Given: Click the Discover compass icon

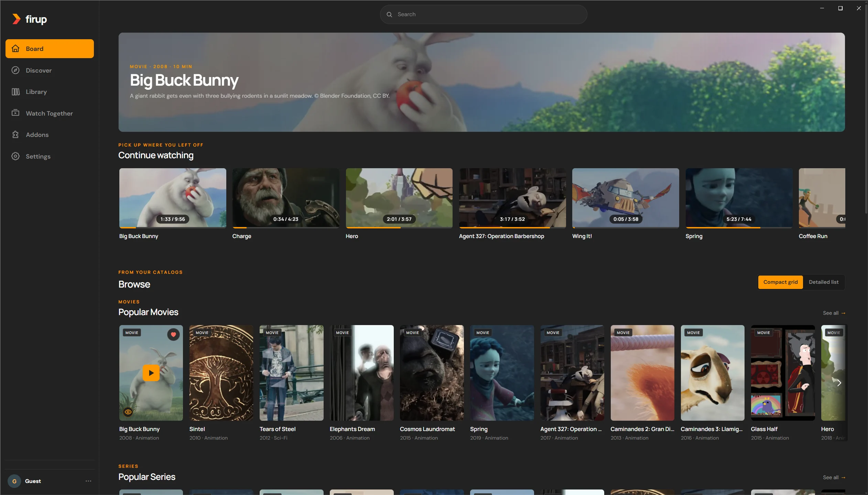Looking at the screenshot, I should tap(15, 70).
